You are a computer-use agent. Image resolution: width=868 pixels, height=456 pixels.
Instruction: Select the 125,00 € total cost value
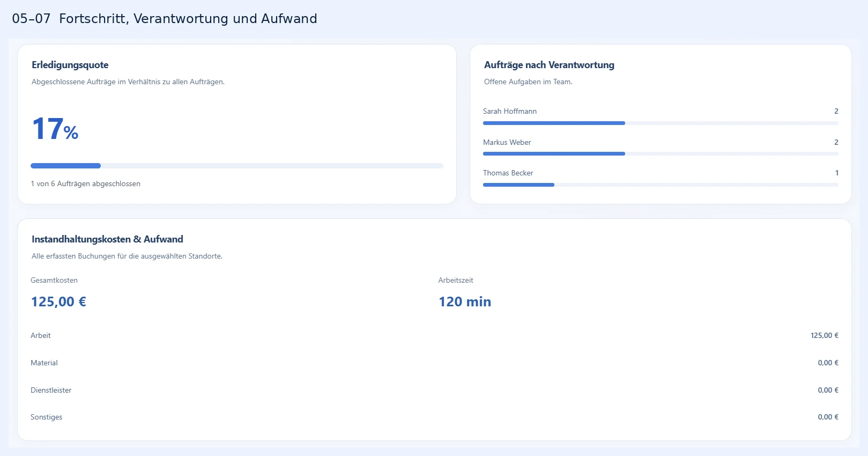(58, 301)
